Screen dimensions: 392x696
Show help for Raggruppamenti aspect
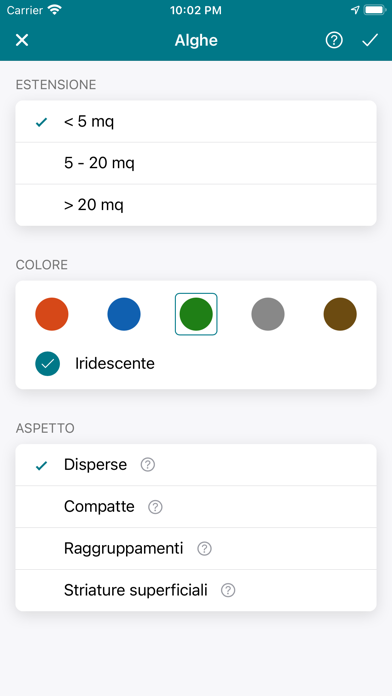click(x=204, y=549)
